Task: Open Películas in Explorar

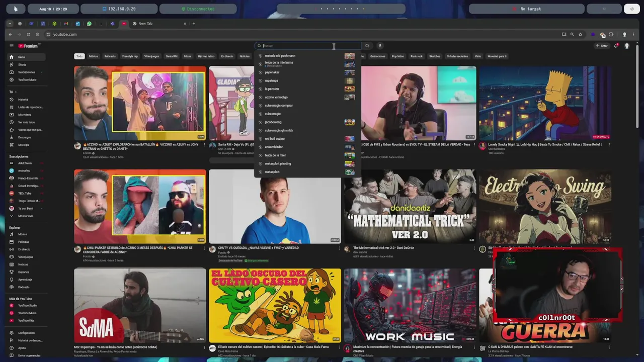Action: click(25, 242)
